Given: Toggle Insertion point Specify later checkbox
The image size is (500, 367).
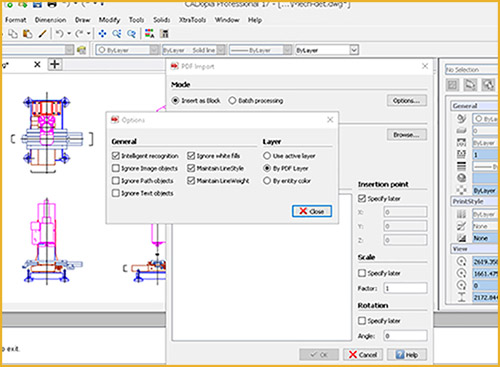Looking at the screenshot, I should coord(362,198).
